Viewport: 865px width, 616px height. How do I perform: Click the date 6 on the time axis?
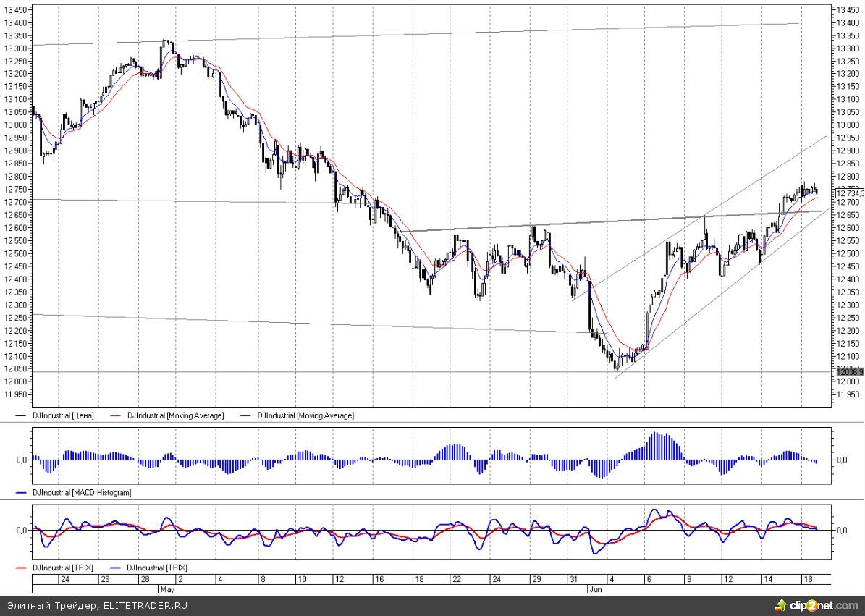pyautogui.click(x=649, y=579)
